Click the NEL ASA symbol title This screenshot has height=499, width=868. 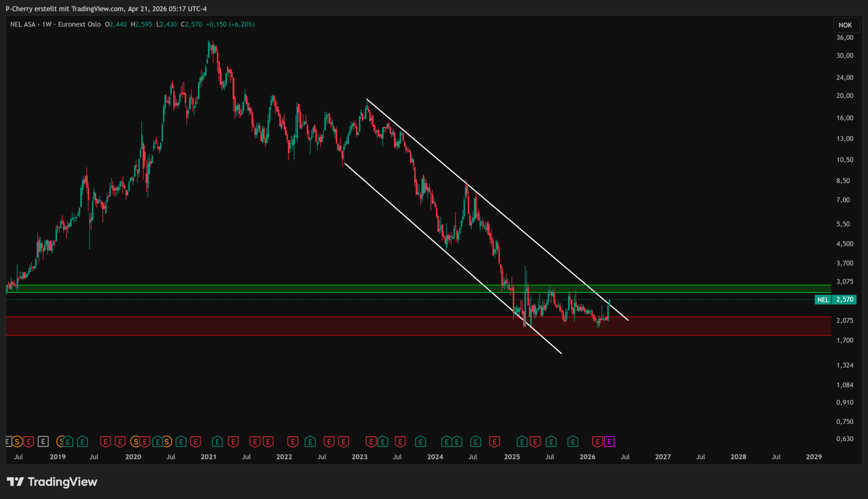(x=23, y=24)
